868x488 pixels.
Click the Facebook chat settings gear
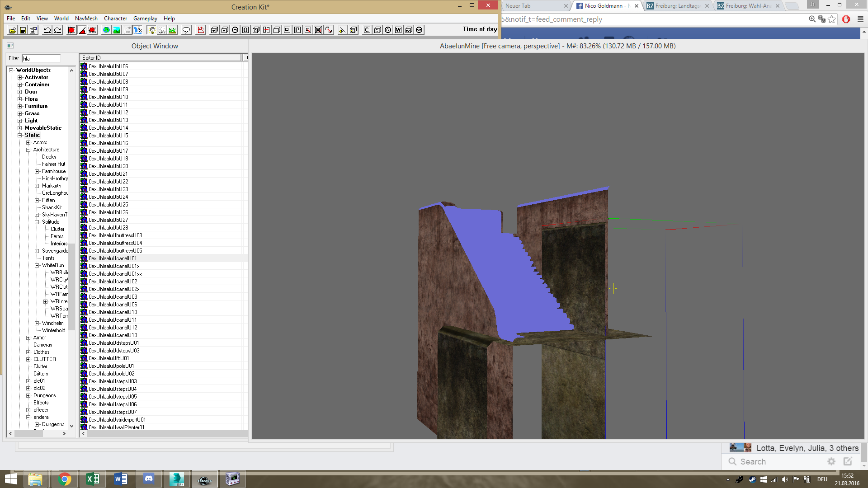pyautogui.click(x=831, y=461)
